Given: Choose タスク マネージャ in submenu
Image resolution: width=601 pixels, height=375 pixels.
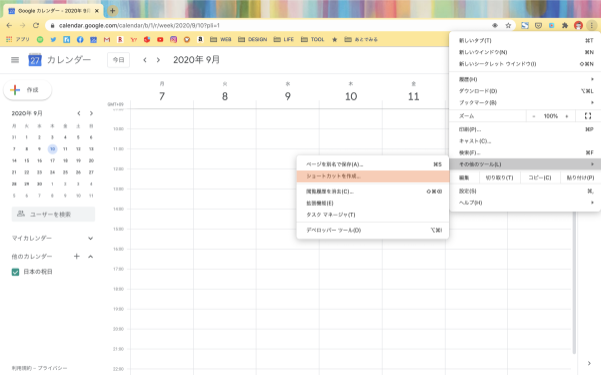Looking at the screenshot, I should (373, 215).
